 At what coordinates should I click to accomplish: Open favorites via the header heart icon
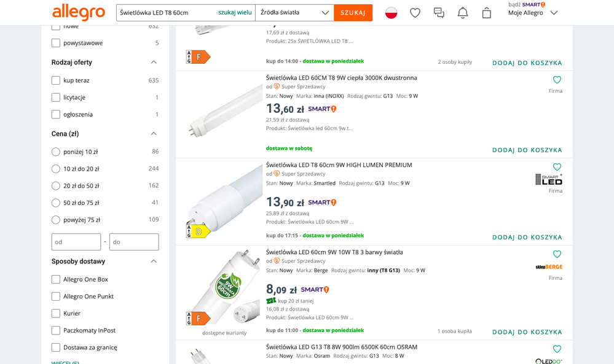click(x=415, y=13)
